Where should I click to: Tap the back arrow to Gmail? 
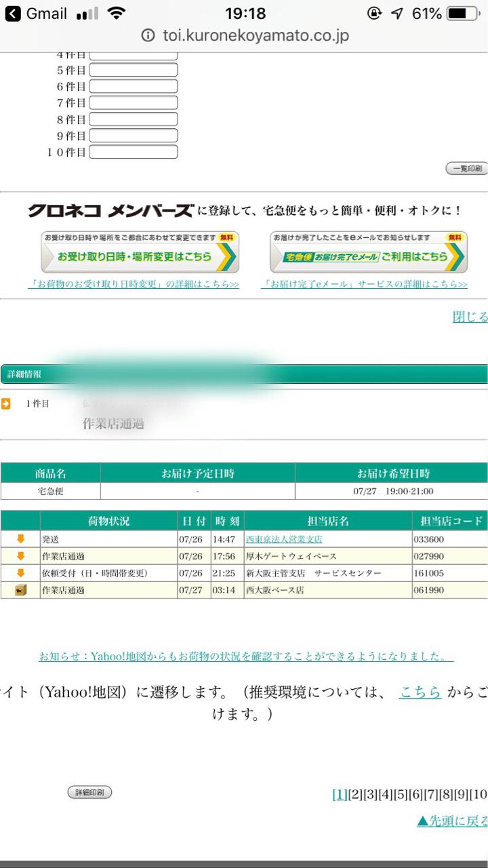pyautogui.click(x=13, y=14)
